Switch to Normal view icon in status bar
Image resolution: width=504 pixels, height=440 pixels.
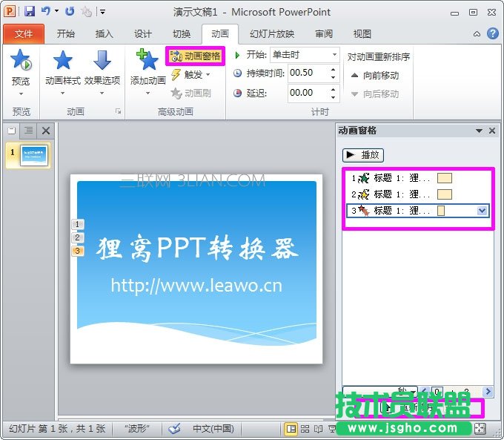pos(291,428)
